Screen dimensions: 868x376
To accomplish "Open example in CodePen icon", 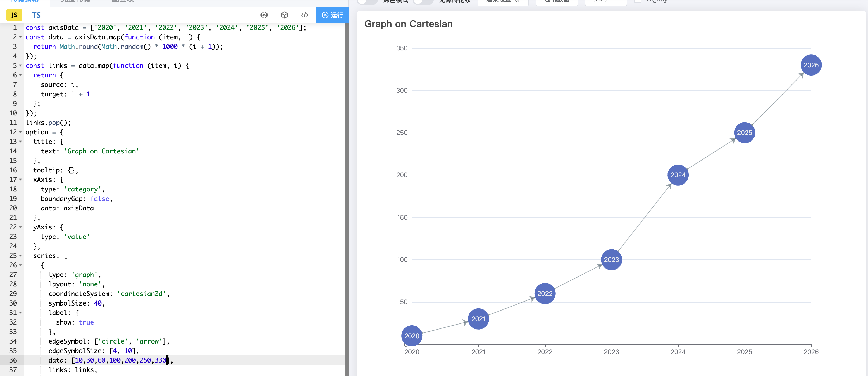I will (264, 15).
